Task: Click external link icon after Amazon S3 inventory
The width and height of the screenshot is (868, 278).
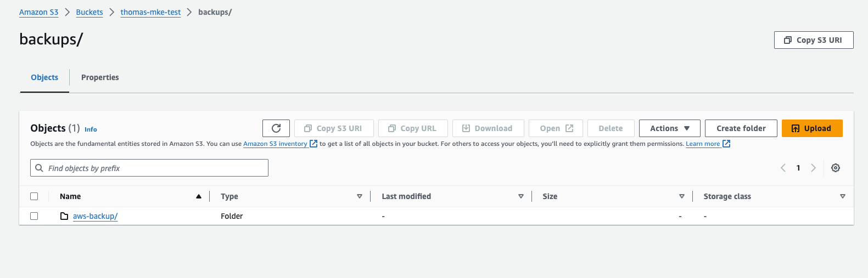Action: (x=313, y=144)
